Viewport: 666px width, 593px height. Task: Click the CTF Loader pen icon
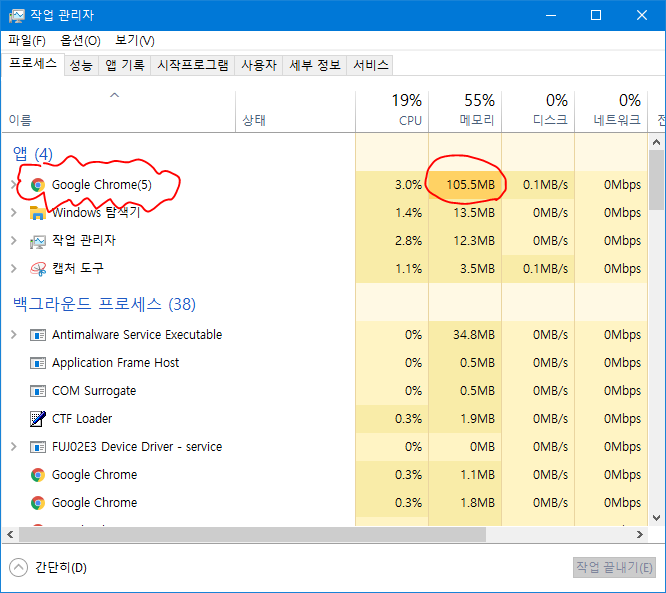[x=38, y=419]
